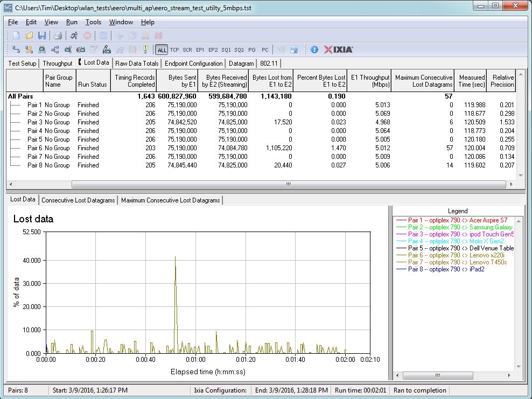532x399 pixels.
Task: Click Pair 8 iPad2 legend entry
Action: [x=440, y=269]
